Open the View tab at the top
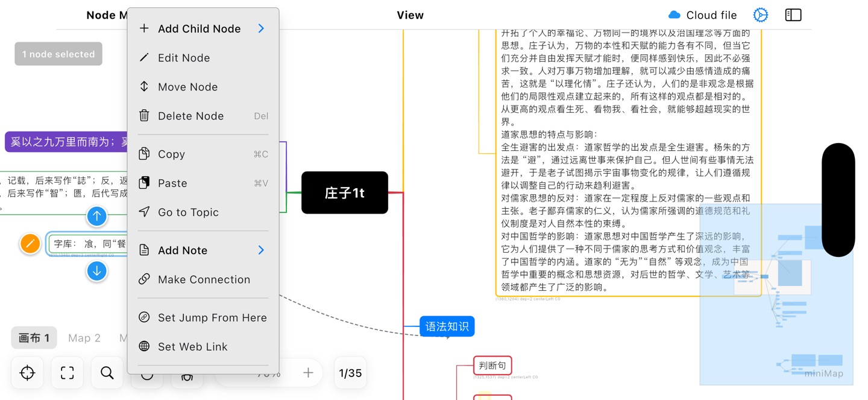Screen dimensions: 868x400 410,15
